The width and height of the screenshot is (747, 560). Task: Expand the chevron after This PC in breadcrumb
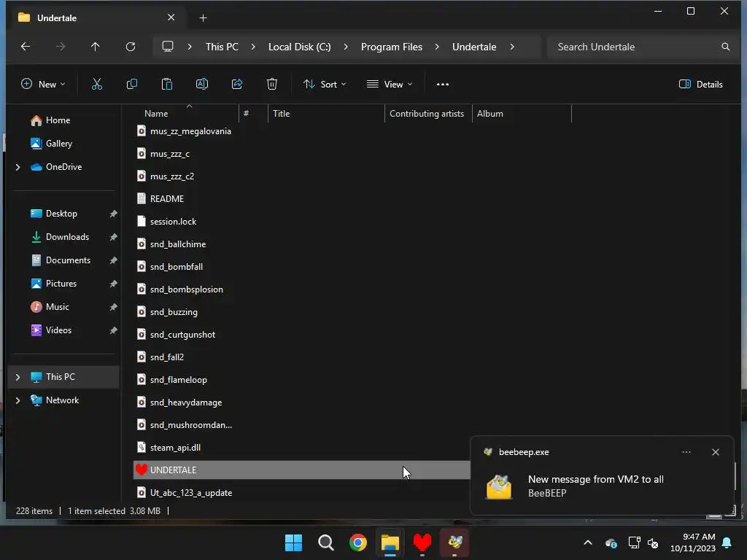click(253, 47)
